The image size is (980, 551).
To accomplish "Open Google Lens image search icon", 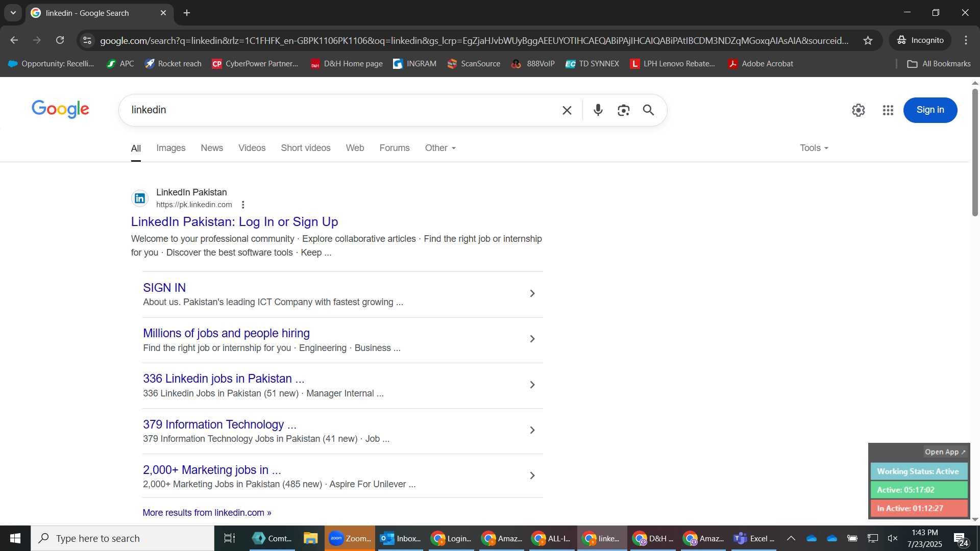I will (623, 110).
